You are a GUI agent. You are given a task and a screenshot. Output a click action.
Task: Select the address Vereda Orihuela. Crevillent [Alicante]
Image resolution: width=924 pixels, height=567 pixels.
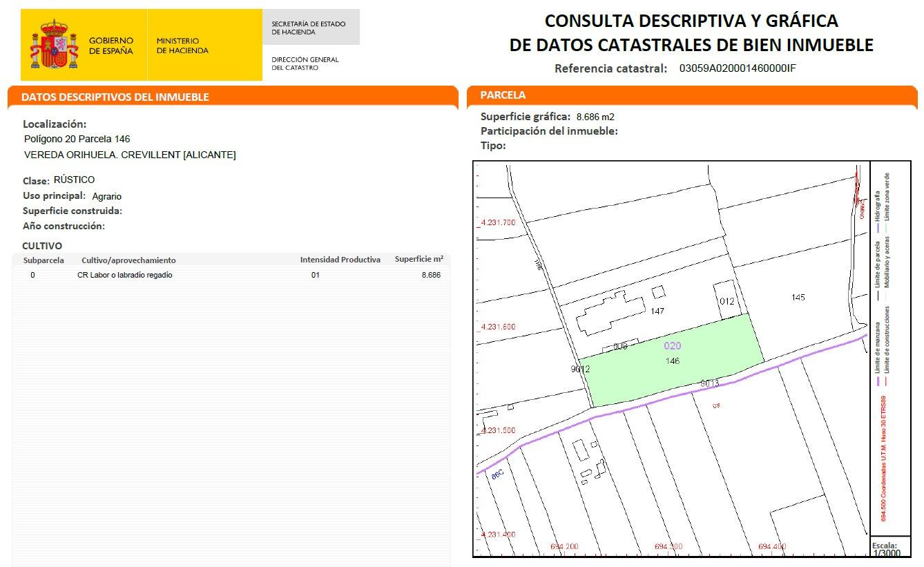click(130, 155)
